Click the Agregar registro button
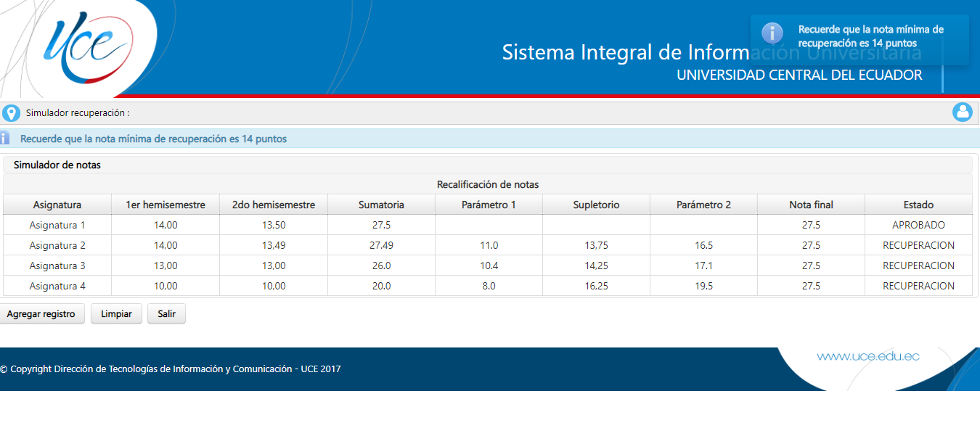Image resolution: width=980 pixels, height=428 pixels. point(42,313)
